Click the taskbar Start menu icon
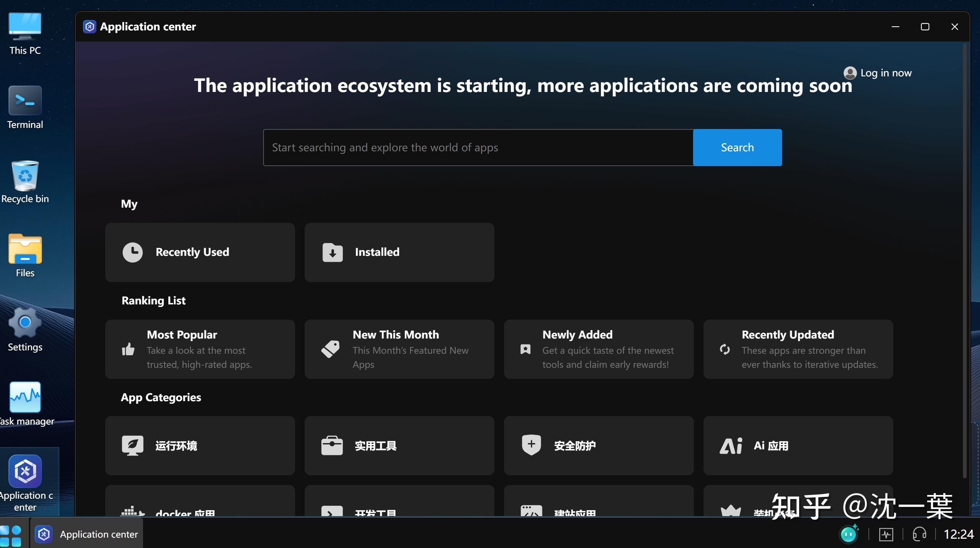 point(11,534)
